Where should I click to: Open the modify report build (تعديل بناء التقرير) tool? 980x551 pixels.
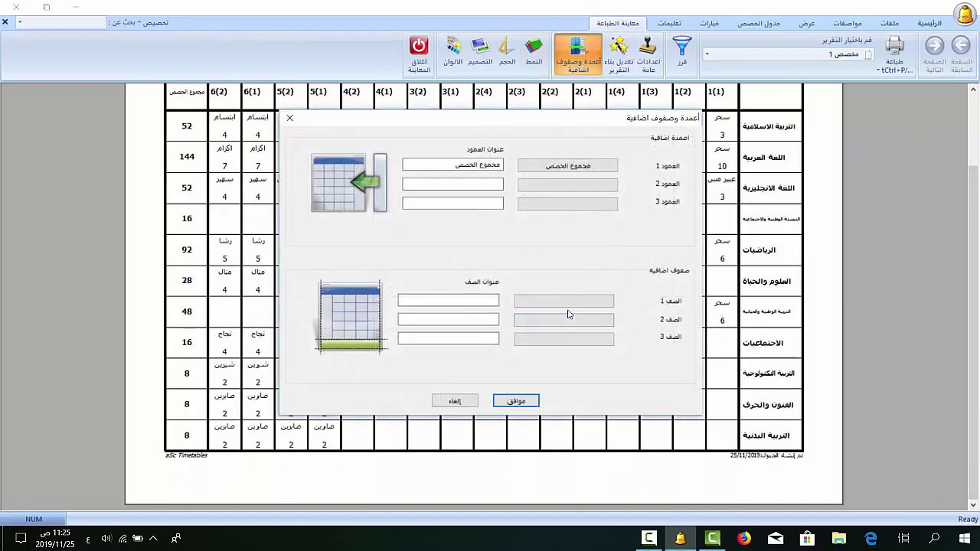point(619,54)
